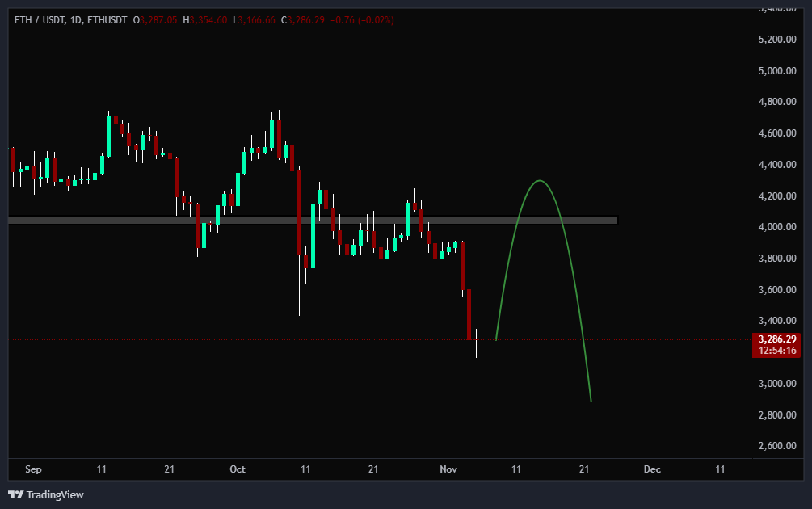Screen dimensions: 812x509
Task: Click the Oct label on time axis
Action: [237, 469]
